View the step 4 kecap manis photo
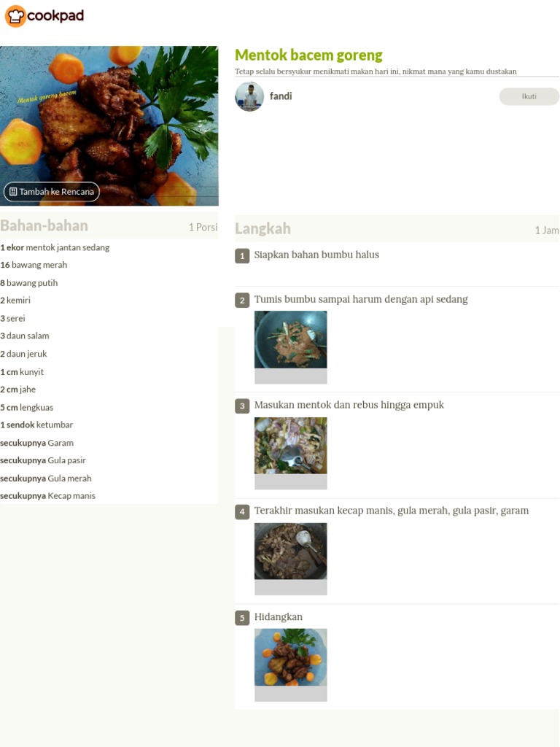The image size is (560, 747). pos(290,551)
